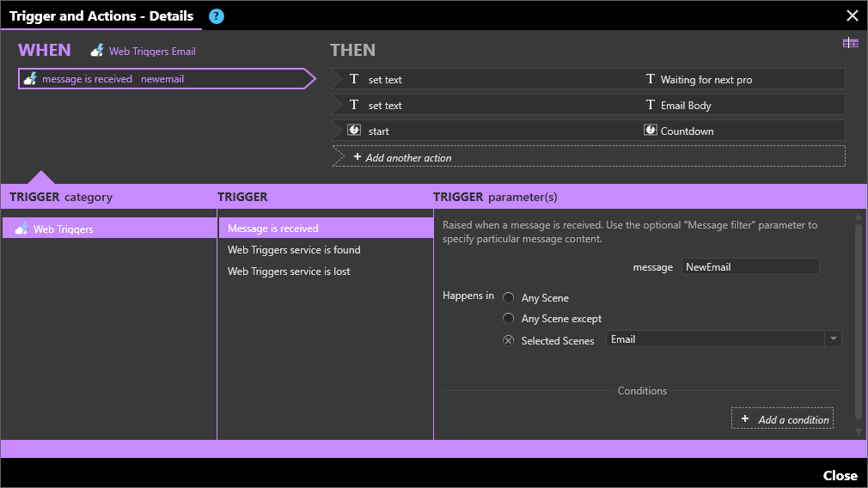
Task: Click the Web Triggers category icon
Action: click(21, 229)
